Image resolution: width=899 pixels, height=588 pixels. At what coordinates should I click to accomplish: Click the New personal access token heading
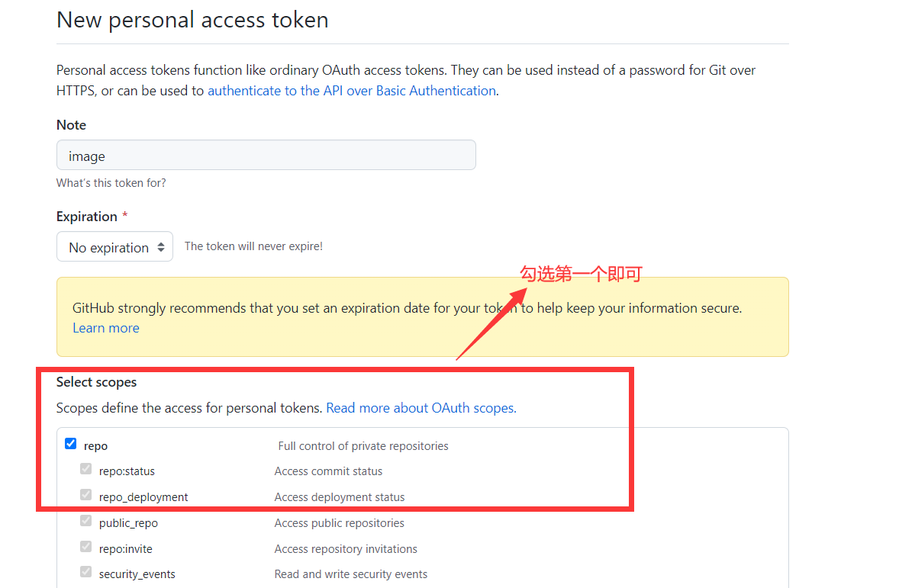[x=192, y=20]
